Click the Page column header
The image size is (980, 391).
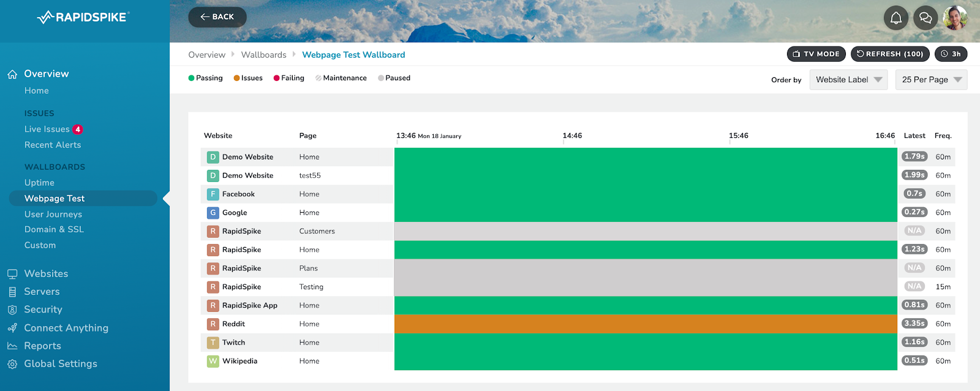tap(308, 136)
